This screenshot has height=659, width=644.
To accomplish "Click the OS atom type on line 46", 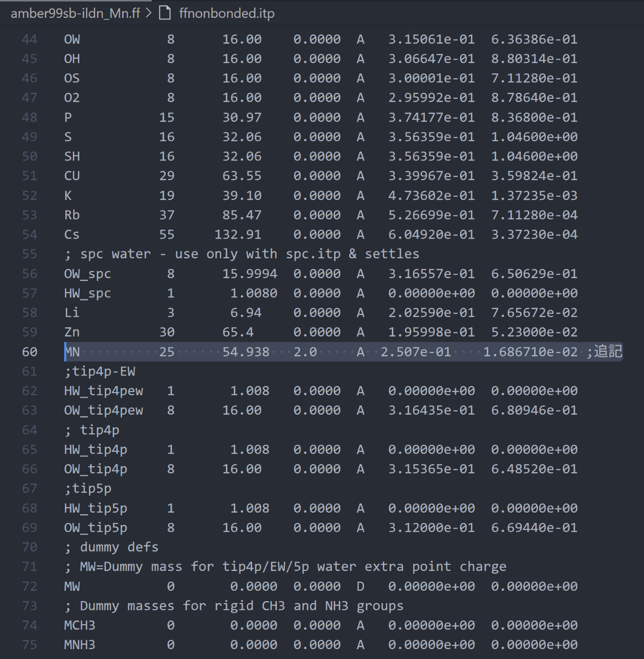I will tap(72, 78).
